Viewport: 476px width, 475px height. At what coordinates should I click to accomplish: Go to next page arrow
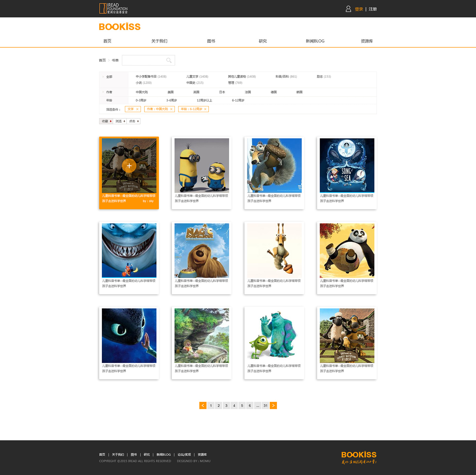(273, 406)
